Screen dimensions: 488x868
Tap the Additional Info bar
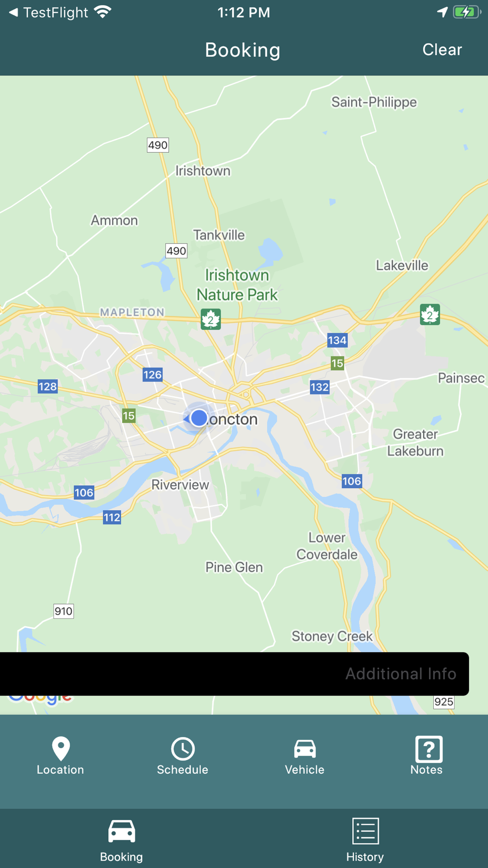234,674
